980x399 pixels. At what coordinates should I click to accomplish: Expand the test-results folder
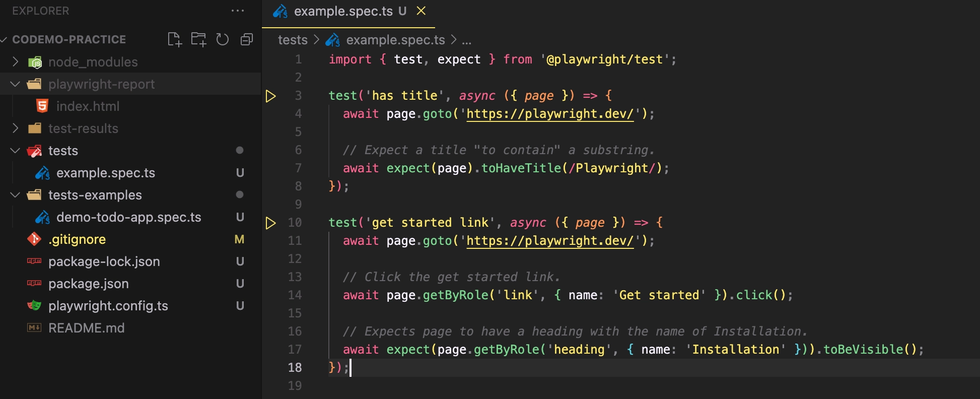click(x=15, y=128)
